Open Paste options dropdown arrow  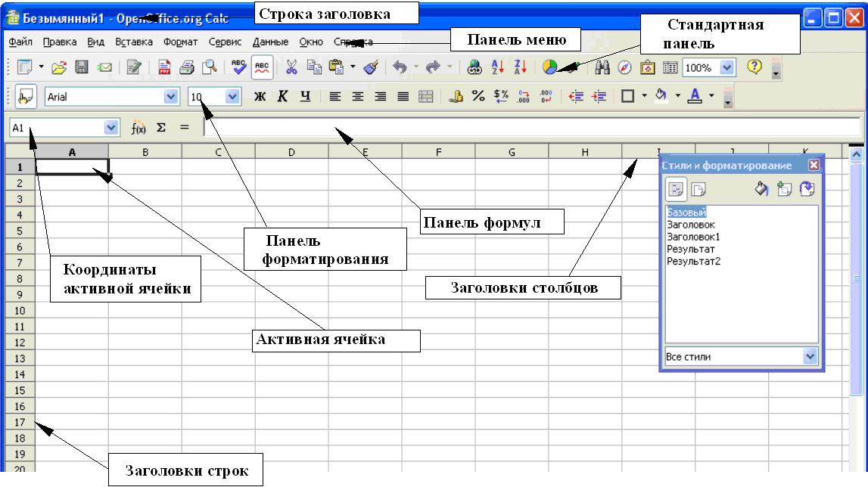pyautogui.click(x=353, y=67)
